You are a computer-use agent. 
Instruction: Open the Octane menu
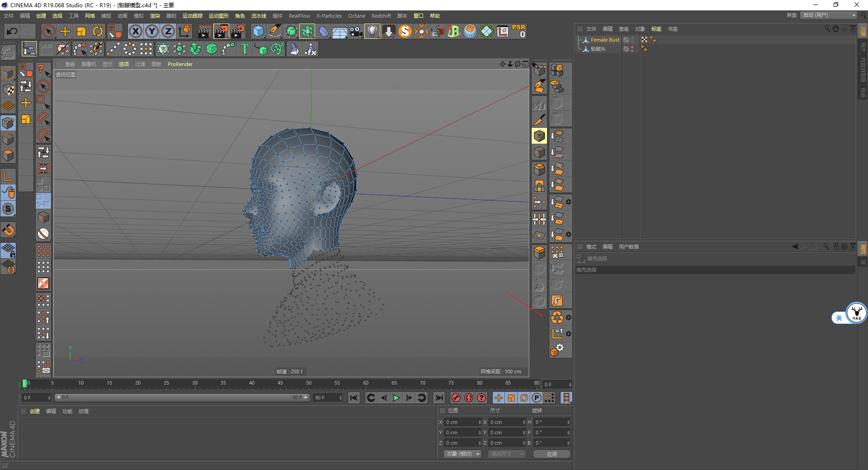pyautogui.click(x=356, y=16)
